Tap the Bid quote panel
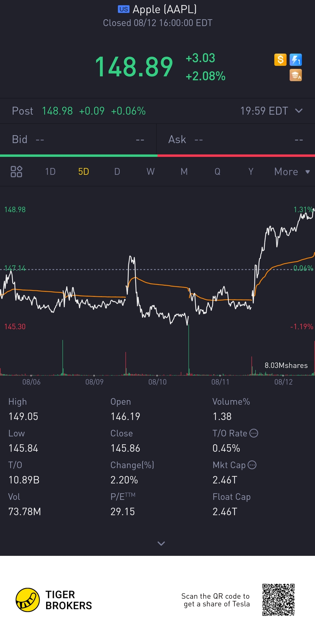The height and width of the screenshot is (644, 315). tap(78, 139)
